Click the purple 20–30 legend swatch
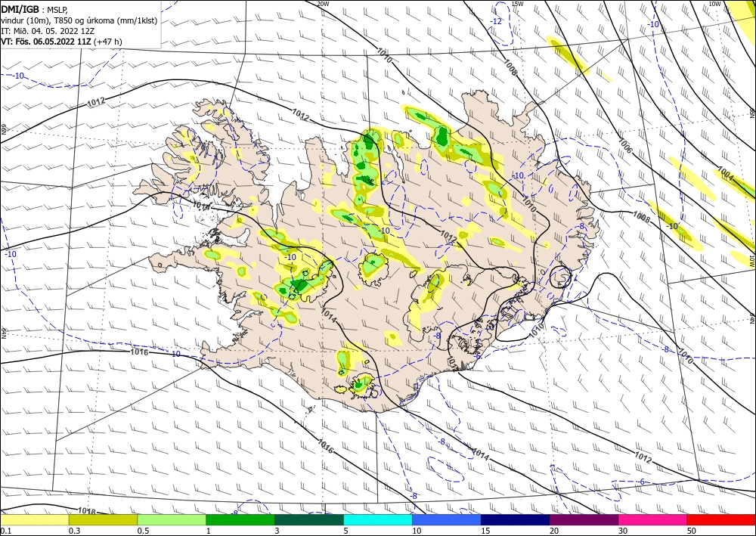The image size is (756, 536). click(584, 519)
